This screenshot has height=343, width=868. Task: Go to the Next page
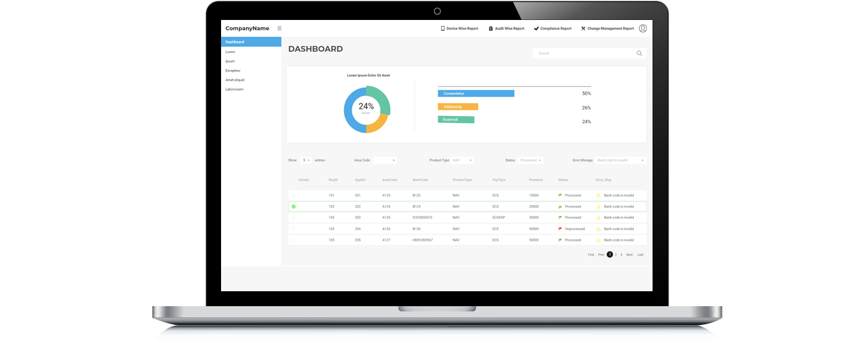(629, 254)
